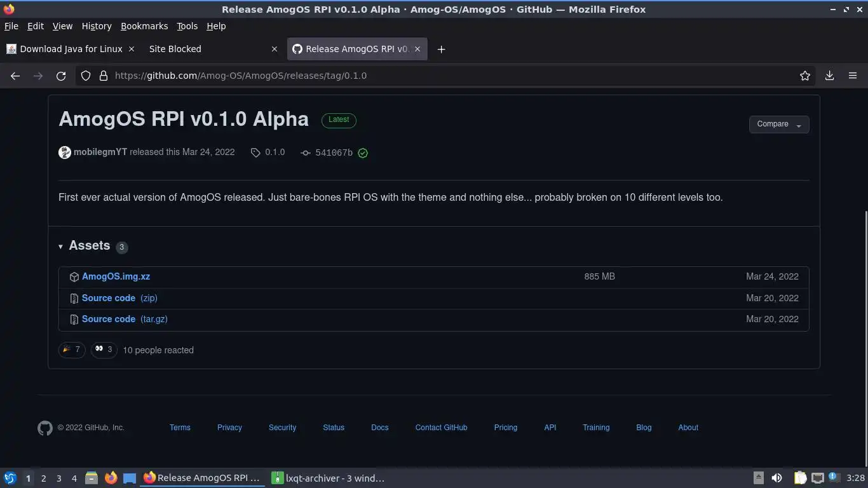Open the Firefox downloads panel
The height and width of the screenshot is (488, 868).
(829, 76)
